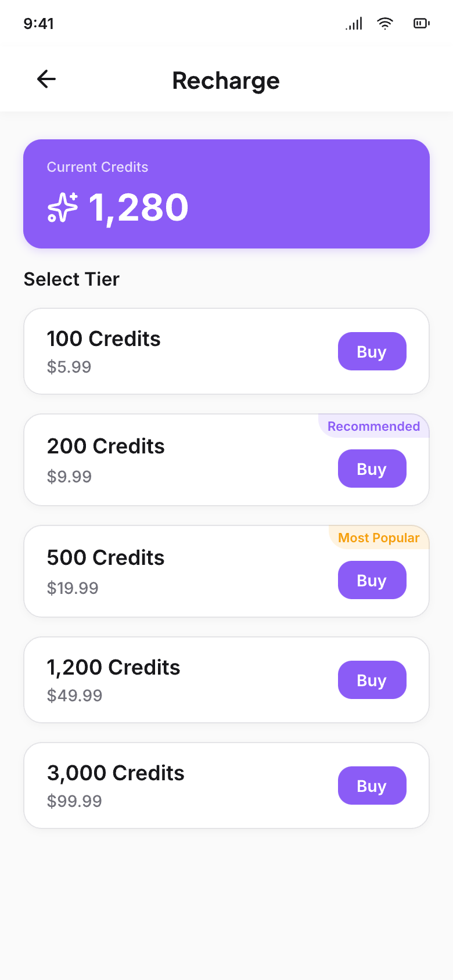Click the Recharge page title
Image resolution: width=453 pixels, height=980 pixels.
click(x=226, y=81)
